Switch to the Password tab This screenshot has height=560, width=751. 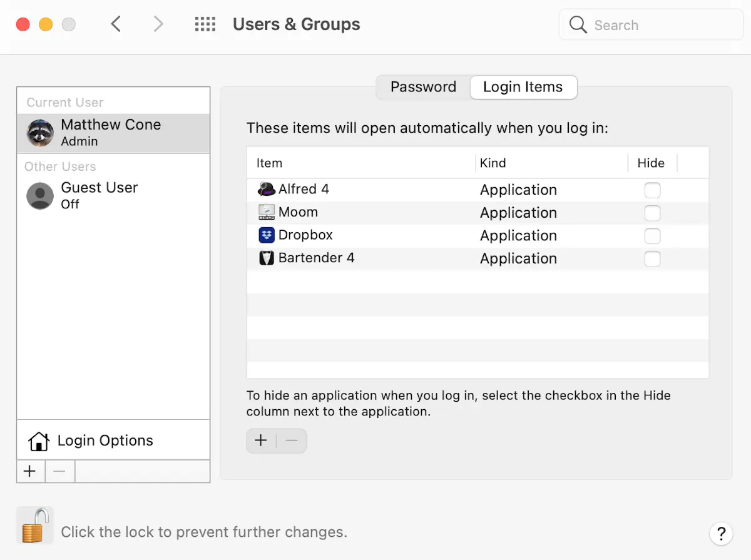click(423, 87)
